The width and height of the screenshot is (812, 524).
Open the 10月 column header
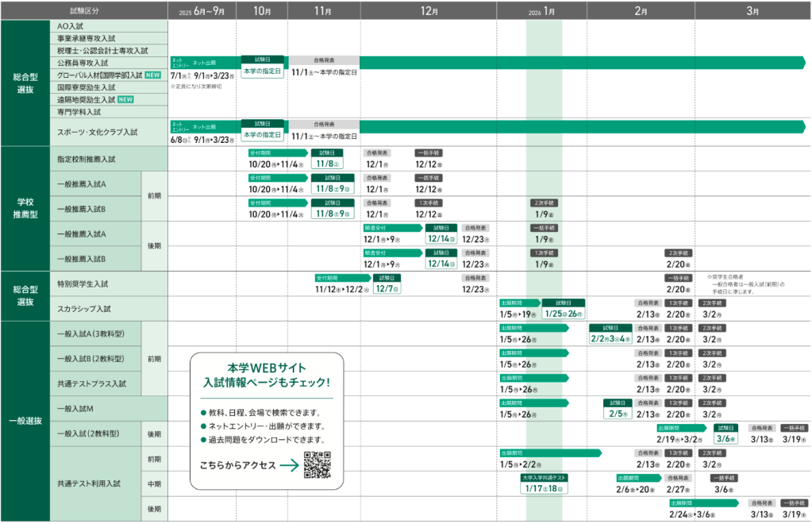(262, 11)
